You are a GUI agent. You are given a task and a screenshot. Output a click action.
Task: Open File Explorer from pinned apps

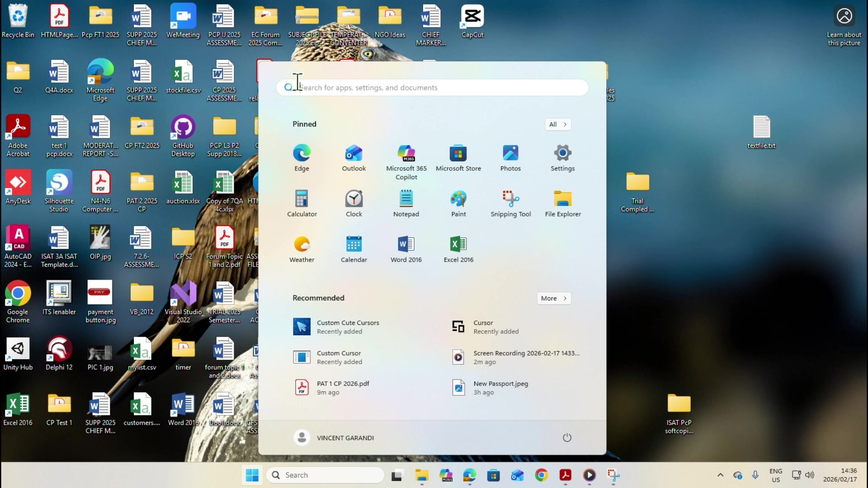(562, 204)
